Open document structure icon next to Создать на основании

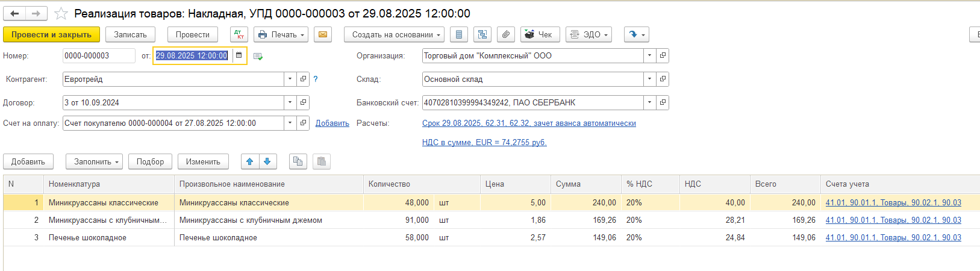[459, 34]
